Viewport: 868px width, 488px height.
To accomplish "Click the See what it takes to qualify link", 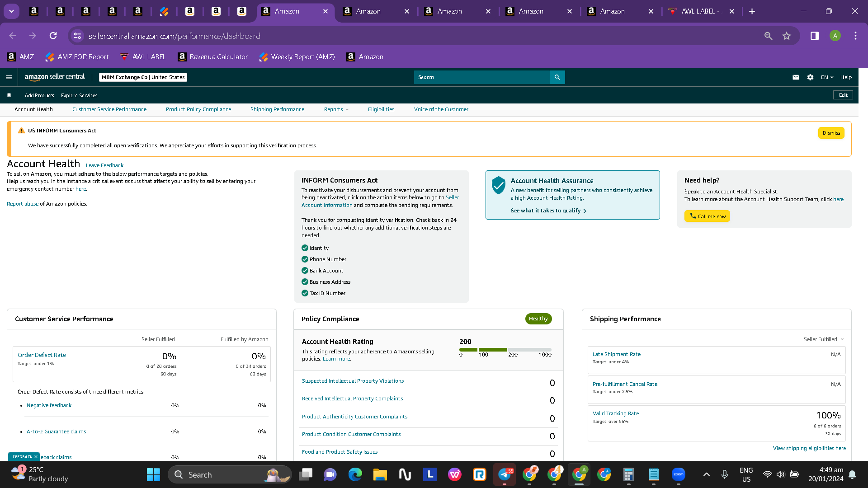I will tap(548, 211).
